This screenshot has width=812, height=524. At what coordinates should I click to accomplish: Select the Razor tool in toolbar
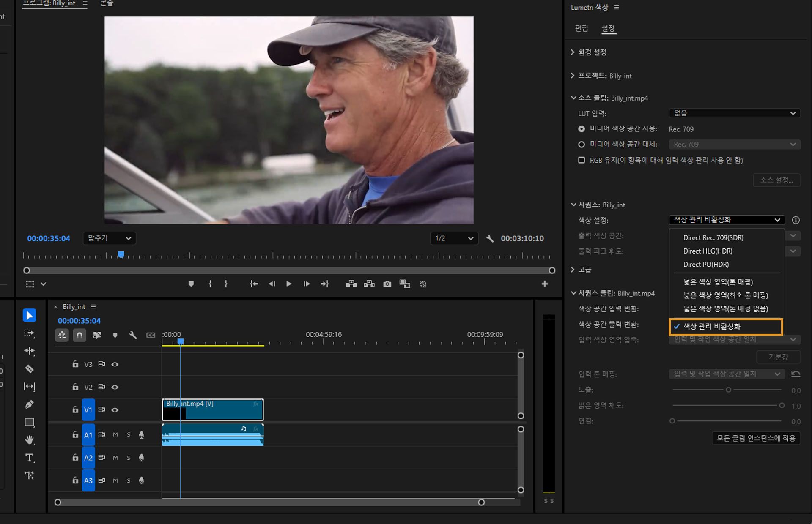click(x=29, y=369)
